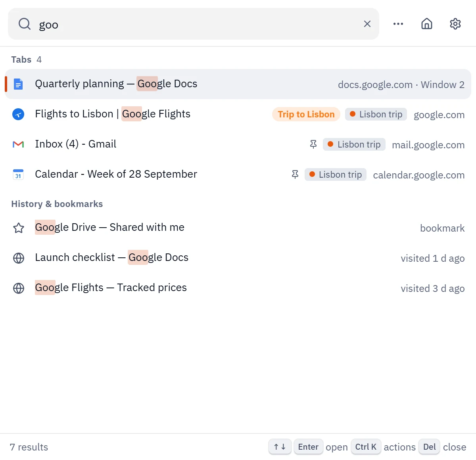Click the "bookmark" label on Google Drive row
The height and width of the screenshot is (460, 476).
pyautogui.click(x=442, y=228)
